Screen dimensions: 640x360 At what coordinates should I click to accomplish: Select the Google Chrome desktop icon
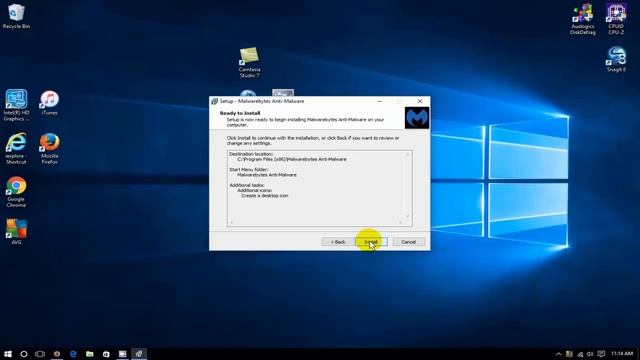pos(16,192)
